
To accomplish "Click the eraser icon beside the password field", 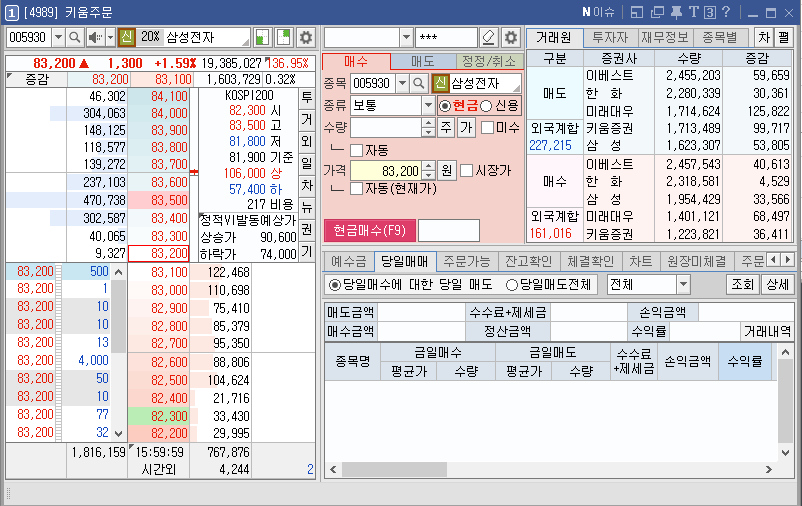I will [x=489, y=37].
